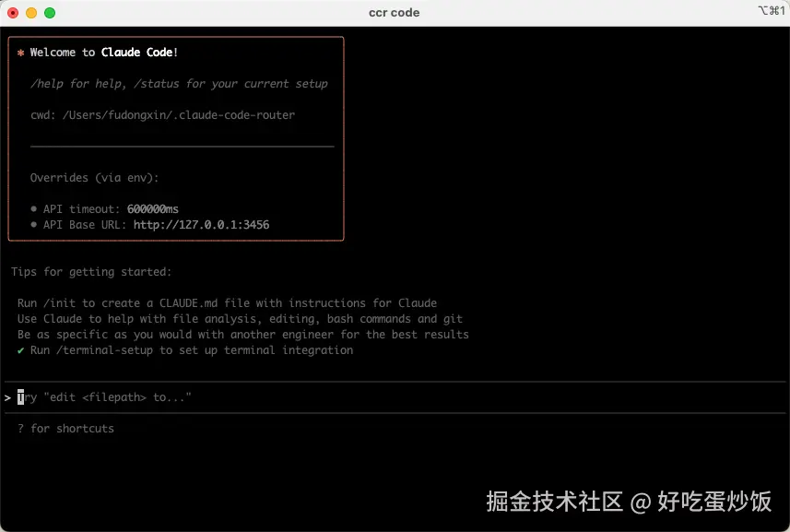Click the 'Be as specific as you would' tip
The height and width of the screenshot is (532, 790).
[x=242, y=335]
